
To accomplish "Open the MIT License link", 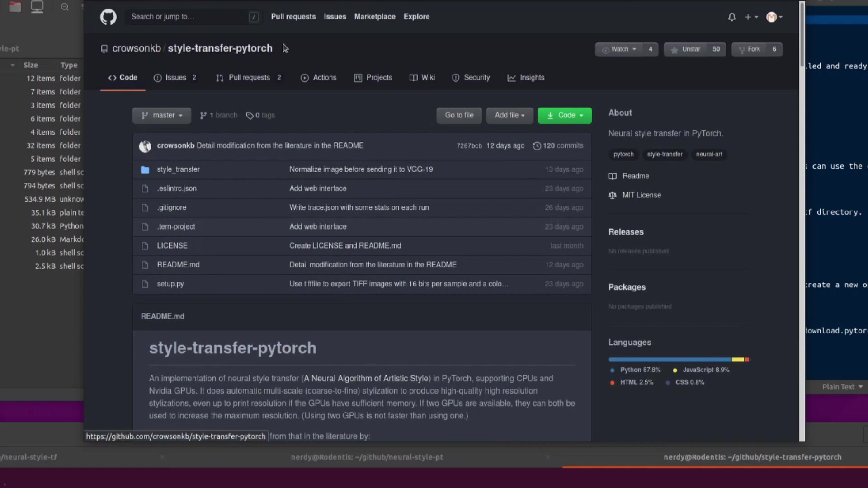I will pyautogui.click(x=635, y=195).
